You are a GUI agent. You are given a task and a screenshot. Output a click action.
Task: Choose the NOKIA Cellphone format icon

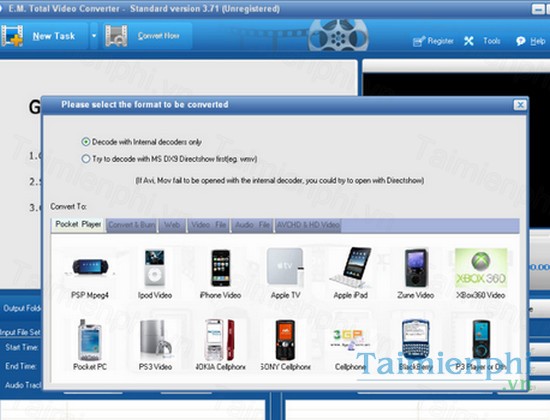point(220,340)
